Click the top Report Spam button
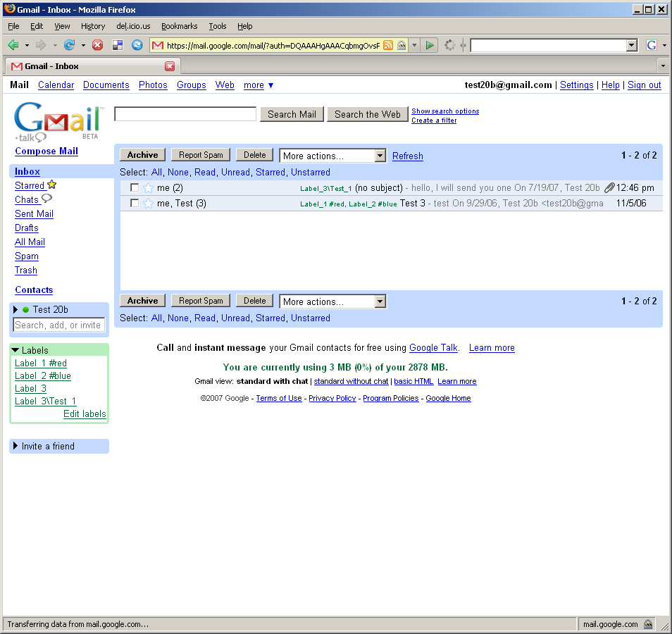The width and height of the screenshot is (672, 634). (x=201, y=155)
